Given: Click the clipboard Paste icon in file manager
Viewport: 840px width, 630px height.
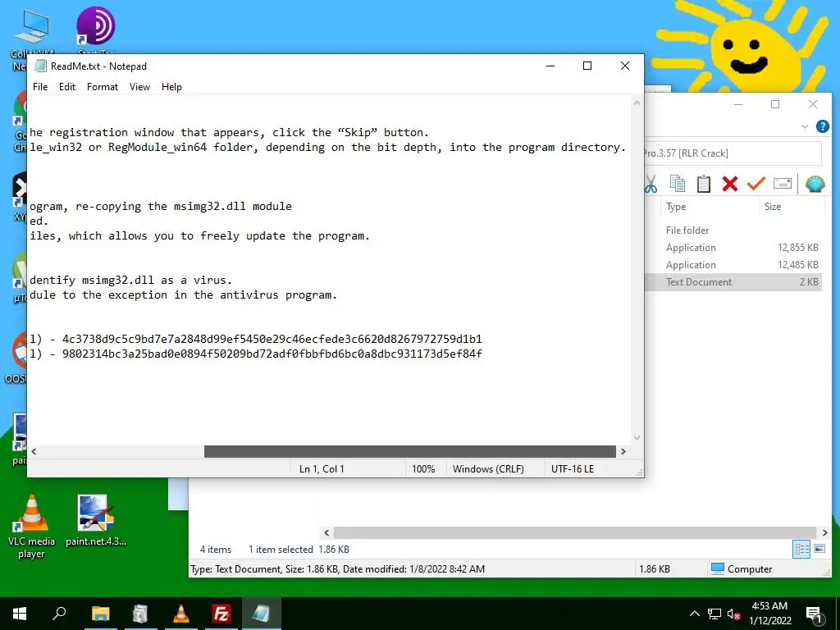Looking at the screenshot, I should click(x=703, y=184).
